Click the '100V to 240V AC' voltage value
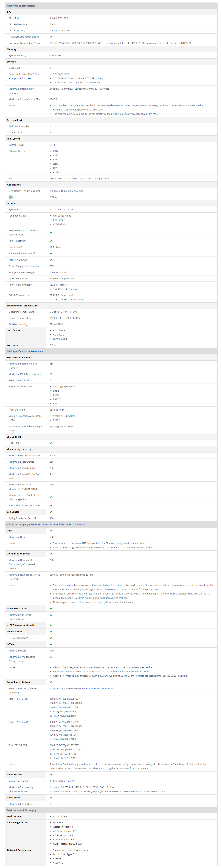 (x=58, y=272)
